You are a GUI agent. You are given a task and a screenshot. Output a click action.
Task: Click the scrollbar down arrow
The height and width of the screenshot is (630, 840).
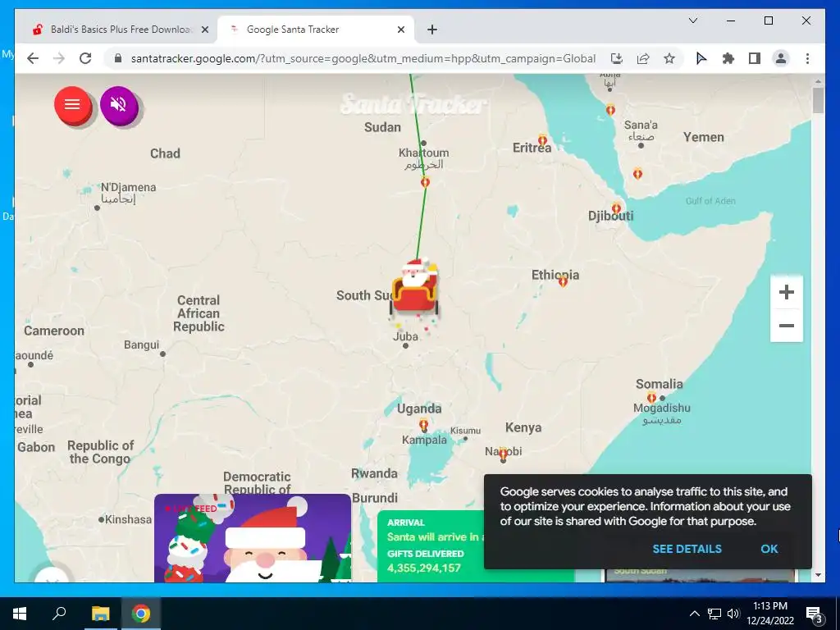click(x=818, y=575)
